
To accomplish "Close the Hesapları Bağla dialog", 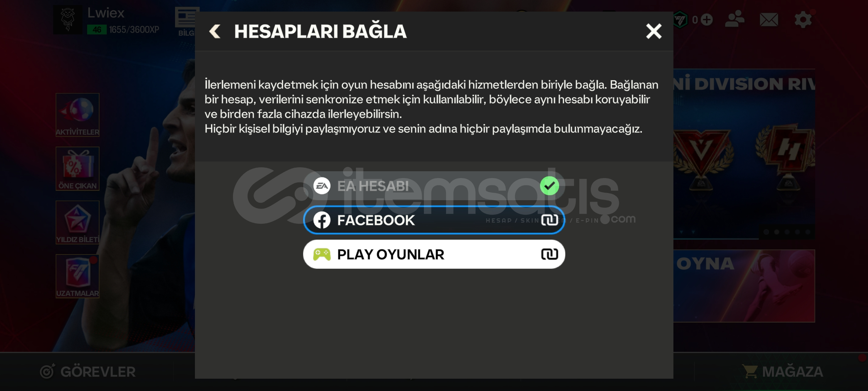I will (654, 31).
